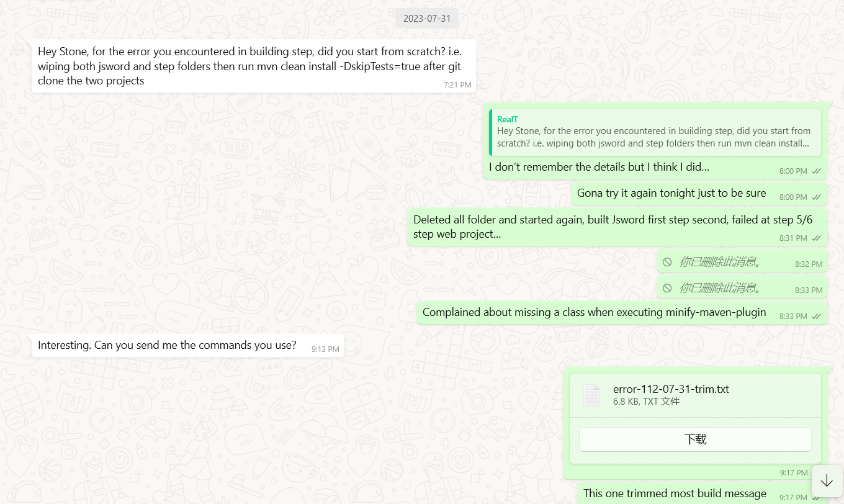Click the RealT sender name in quote
Screen dimensions: 844x504
(508, 119)
